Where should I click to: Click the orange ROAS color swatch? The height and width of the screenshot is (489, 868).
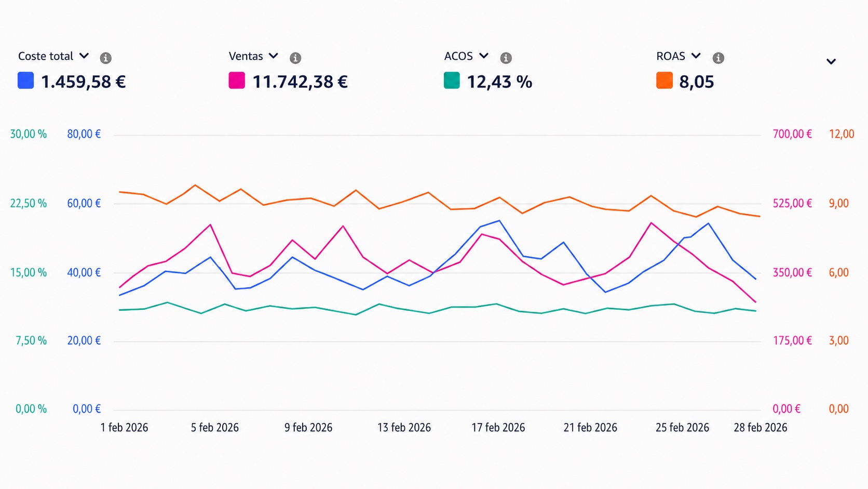click(x=664, y=81)
